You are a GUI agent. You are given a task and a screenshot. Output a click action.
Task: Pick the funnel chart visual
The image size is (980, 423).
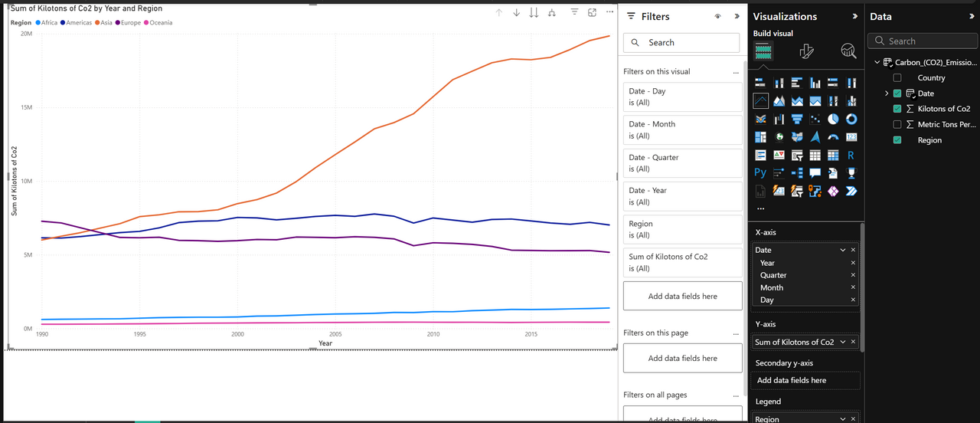click(x=797, y=119)
